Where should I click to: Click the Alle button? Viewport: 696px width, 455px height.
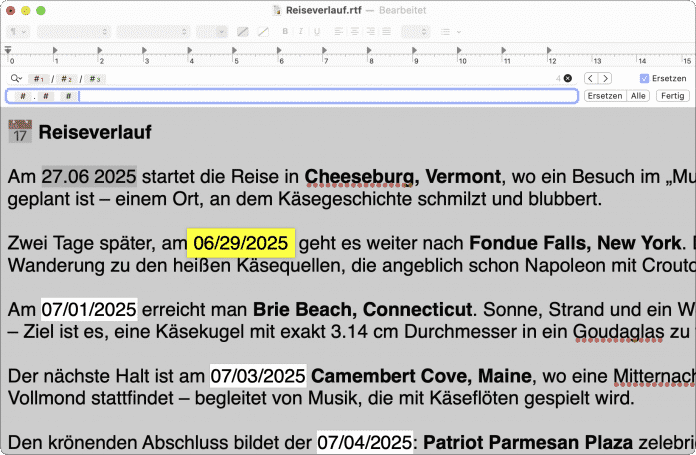click(638, 96)
